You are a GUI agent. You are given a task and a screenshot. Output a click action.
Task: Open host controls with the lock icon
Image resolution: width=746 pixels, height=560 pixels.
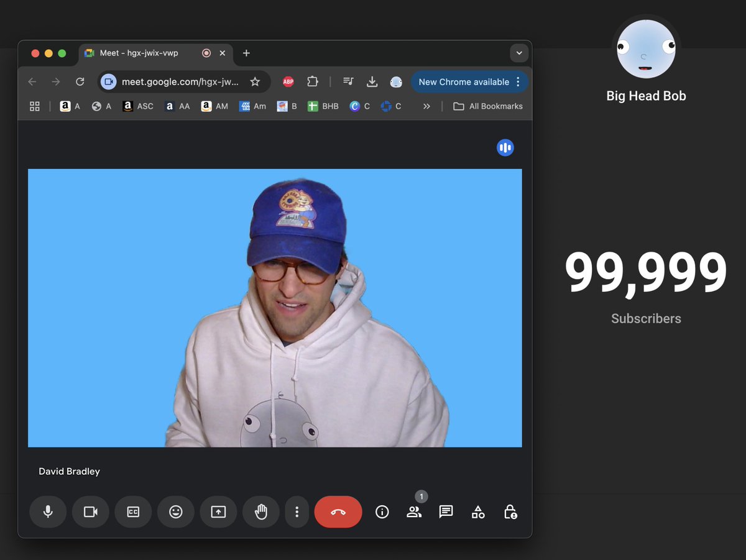click(510, 512)
